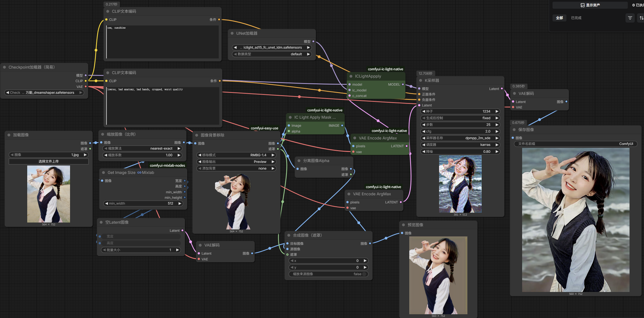Screen dimensions: 644x318
Task: Click right arrow to increment 种子 value
Action: (497, 111)
